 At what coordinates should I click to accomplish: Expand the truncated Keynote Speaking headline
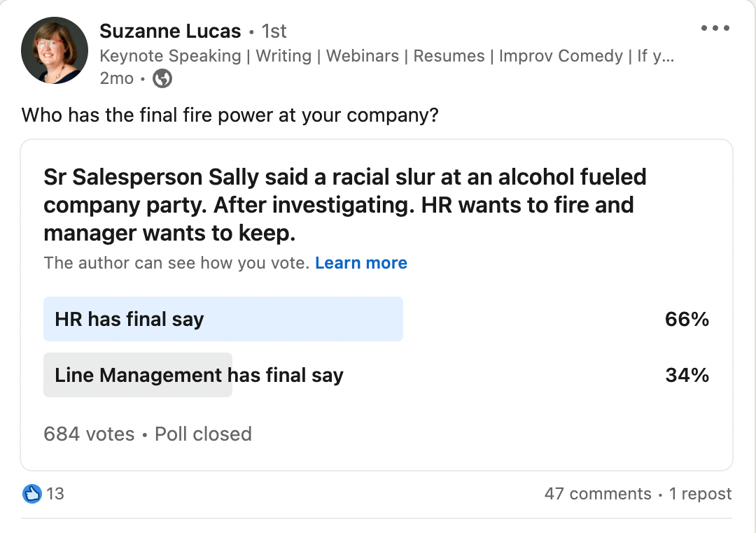coord(386,56)
